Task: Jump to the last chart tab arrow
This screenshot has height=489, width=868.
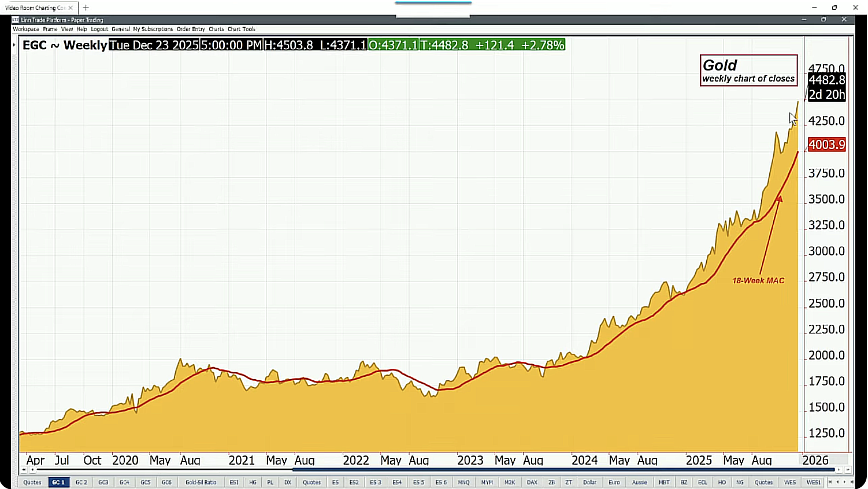Action: click(x=851, y=482)
